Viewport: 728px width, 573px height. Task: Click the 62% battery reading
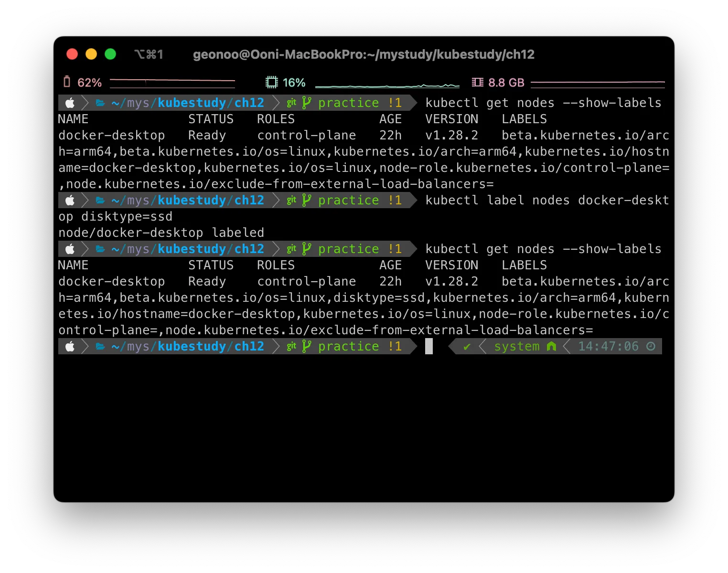[90, 83]
